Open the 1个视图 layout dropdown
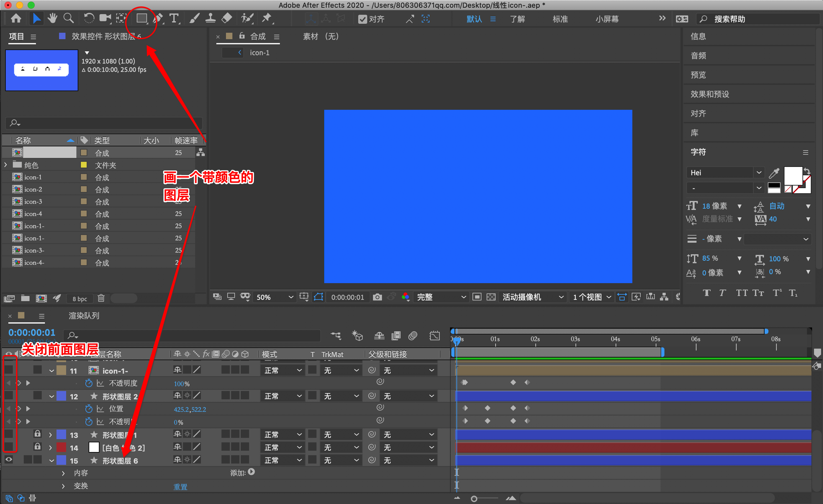 tap(592, 297)
